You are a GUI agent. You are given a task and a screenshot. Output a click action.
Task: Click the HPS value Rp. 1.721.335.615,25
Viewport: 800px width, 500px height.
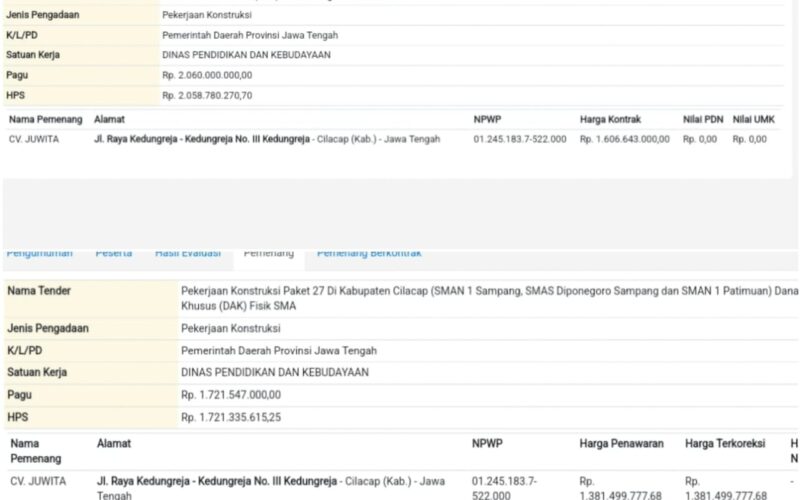[x=231, y=416]
